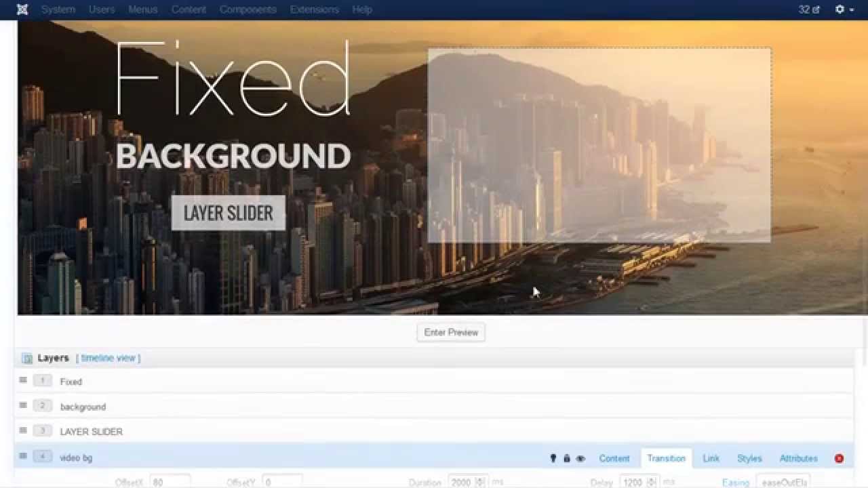Grab the drag handle of background layer
The image size is (868, 488).
coord(23,405)
